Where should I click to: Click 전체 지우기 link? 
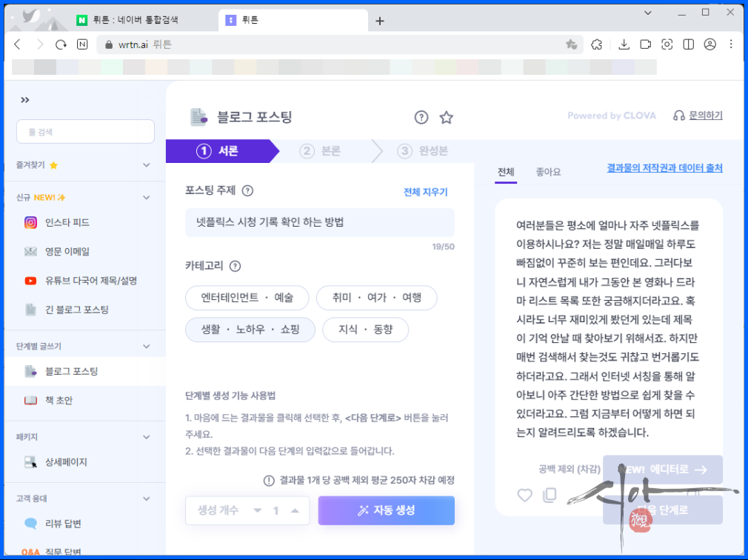click(x=426, y=192)
